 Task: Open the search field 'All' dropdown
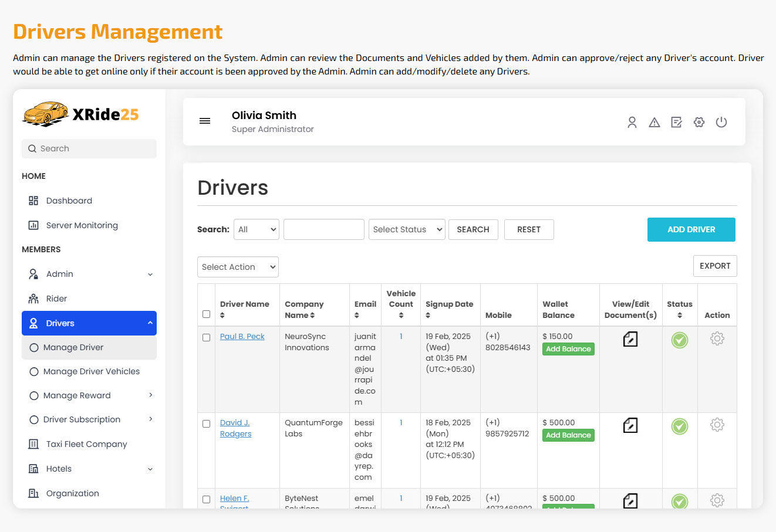click(x=257, y=229)
